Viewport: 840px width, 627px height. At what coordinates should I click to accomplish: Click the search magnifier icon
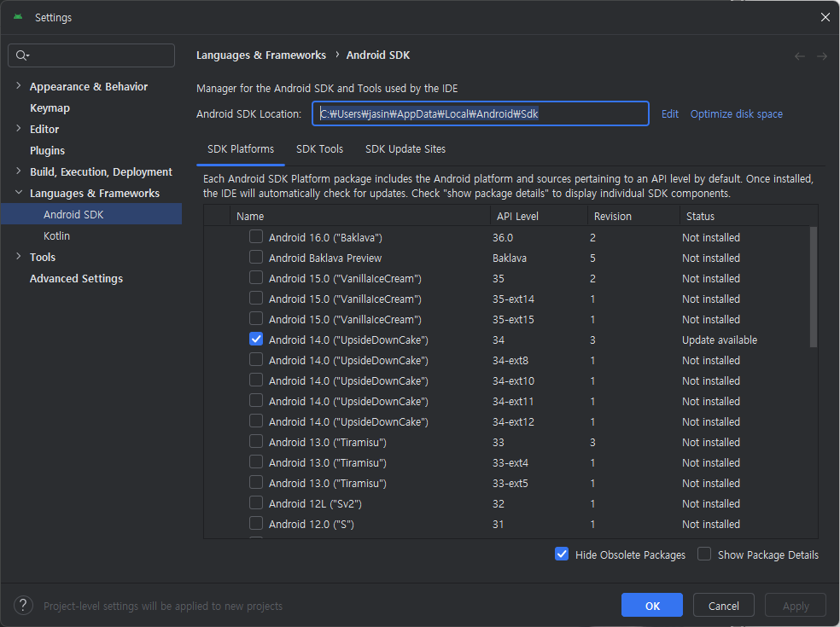coord(22,55)
